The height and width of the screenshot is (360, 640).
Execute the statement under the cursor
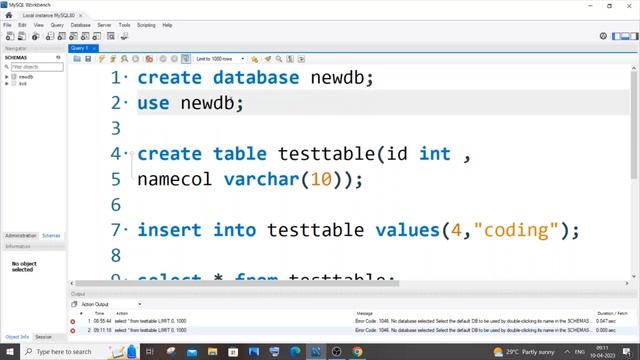(x=113, y=59)
